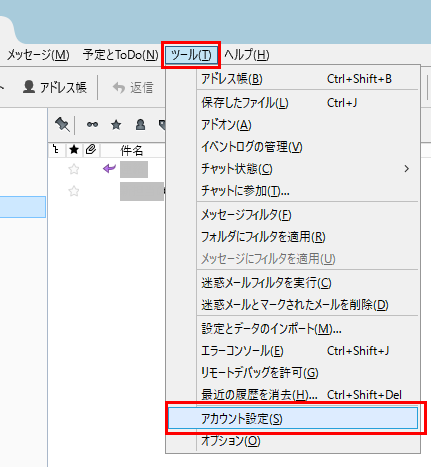Select チャットに参加(T)... menu entry

click(x=292, y=191)
